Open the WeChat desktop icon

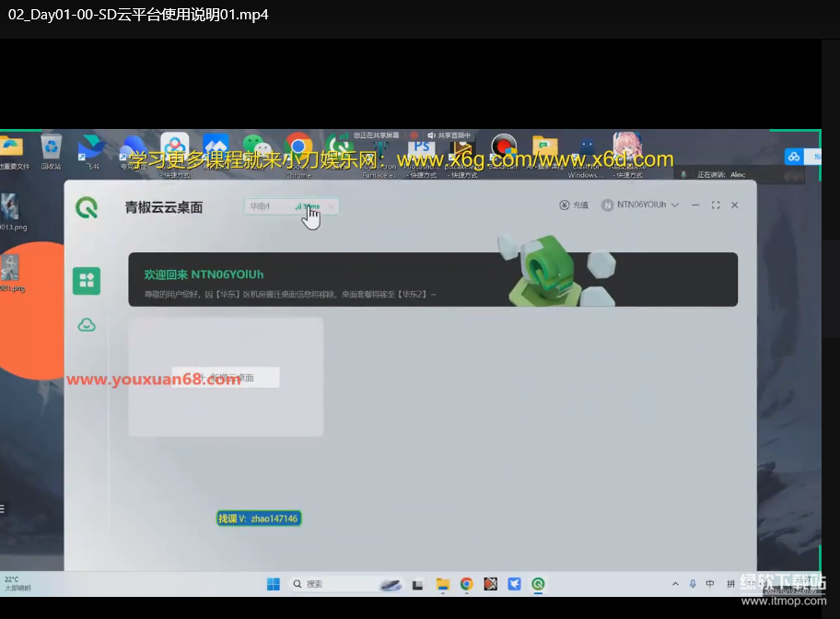(x=257, y=147)
